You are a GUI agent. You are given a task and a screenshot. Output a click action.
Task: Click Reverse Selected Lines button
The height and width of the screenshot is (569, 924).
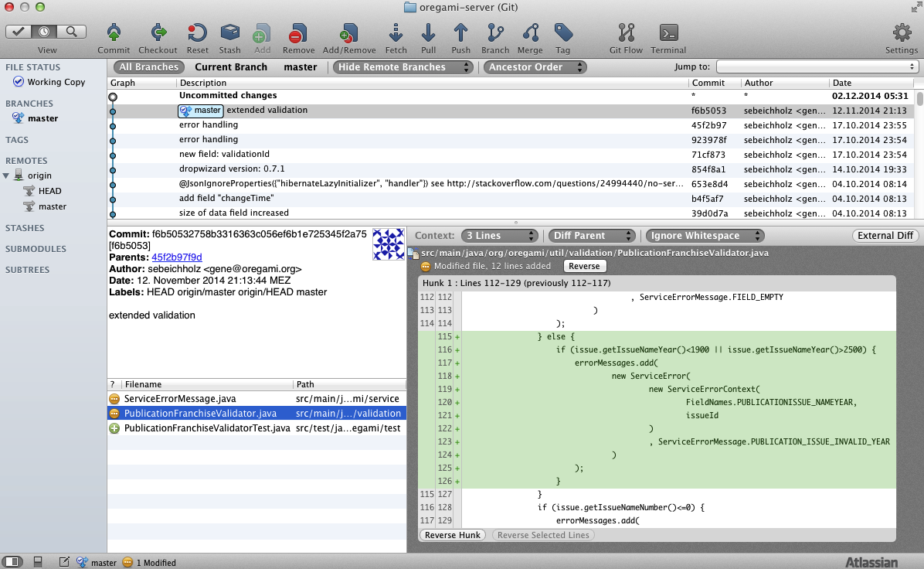tap(543, 536)
